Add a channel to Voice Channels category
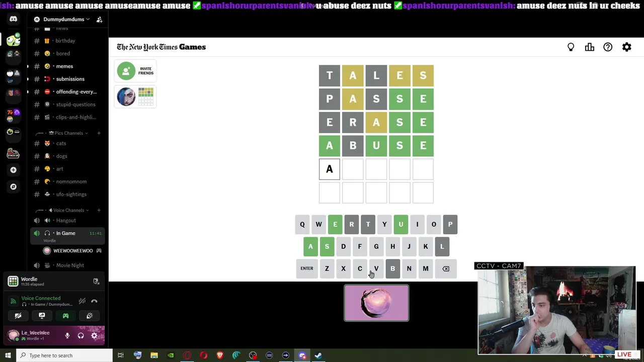 [99, 210]
